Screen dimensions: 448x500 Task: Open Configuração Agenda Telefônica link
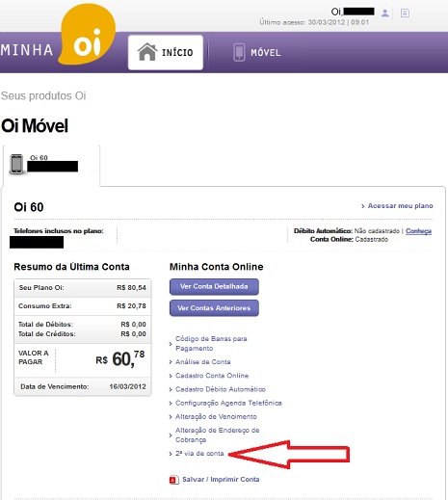pos(228,403)
